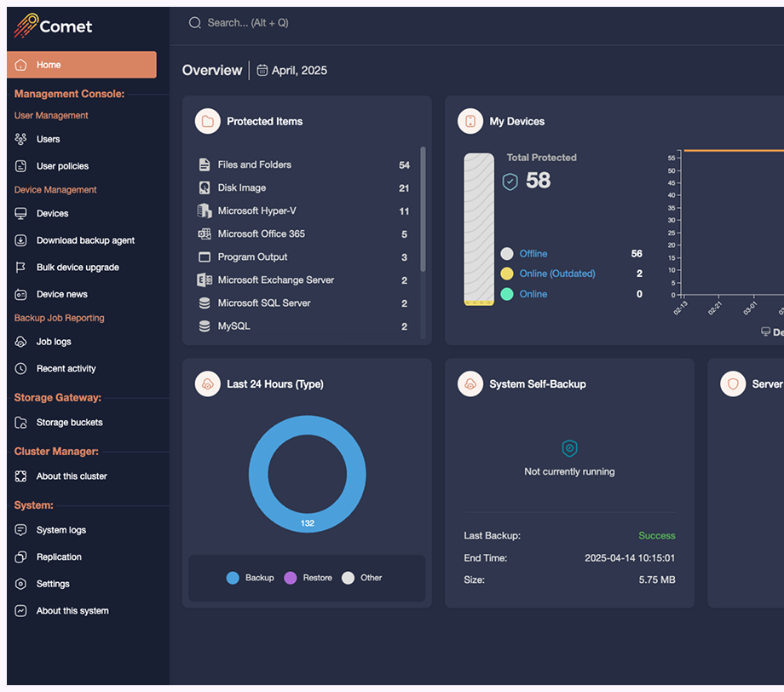This screenshot has width=784, height=692.
Task: Click the Job logs cloud icon
Action: [x=20, y=342]
